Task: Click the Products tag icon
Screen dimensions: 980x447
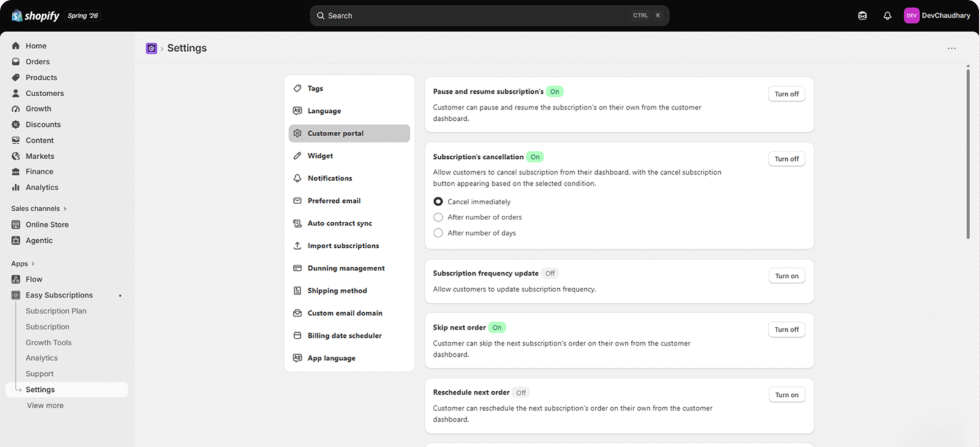Action: pyautogui.click(x=16, y=78)
